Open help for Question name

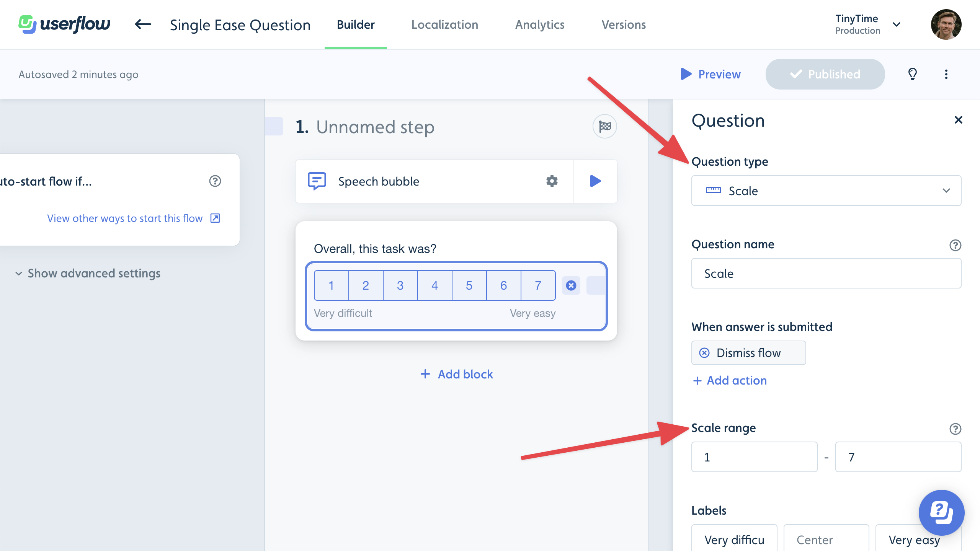pos(955,245)
